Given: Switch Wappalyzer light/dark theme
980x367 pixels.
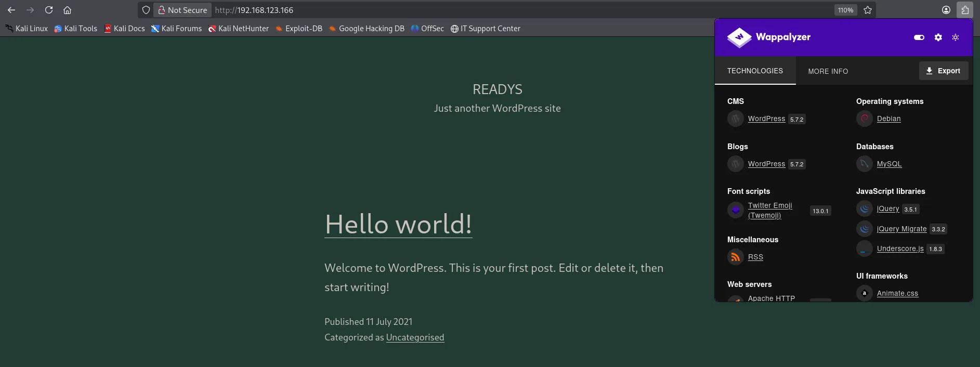Looking at the screenshot, I should [x=956, y=37].
